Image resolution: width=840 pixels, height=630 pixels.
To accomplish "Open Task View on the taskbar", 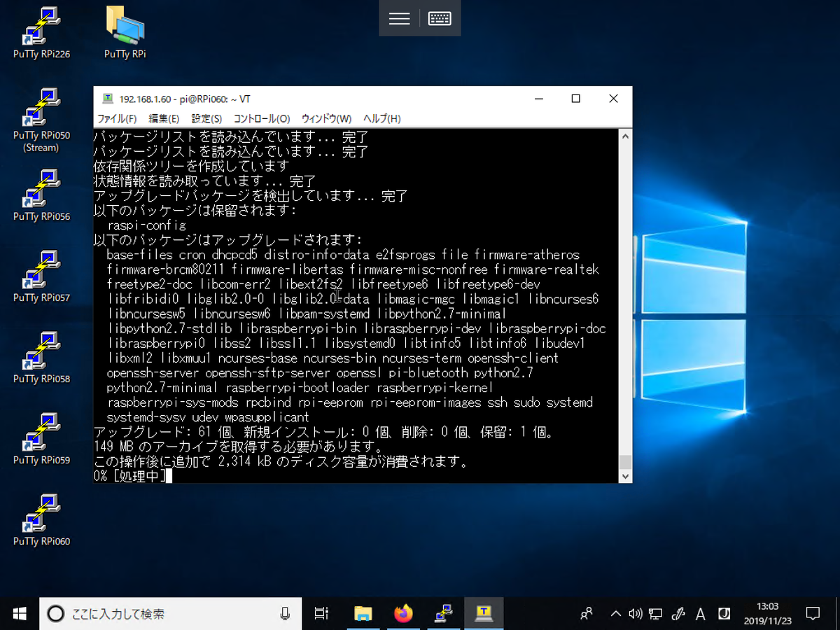I will point(321,614).
